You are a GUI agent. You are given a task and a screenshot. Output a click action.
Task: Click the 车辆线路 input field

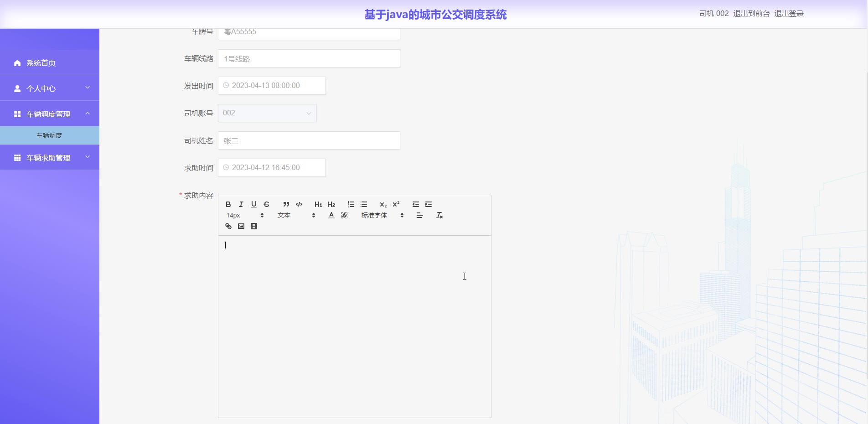click(309, 58)
